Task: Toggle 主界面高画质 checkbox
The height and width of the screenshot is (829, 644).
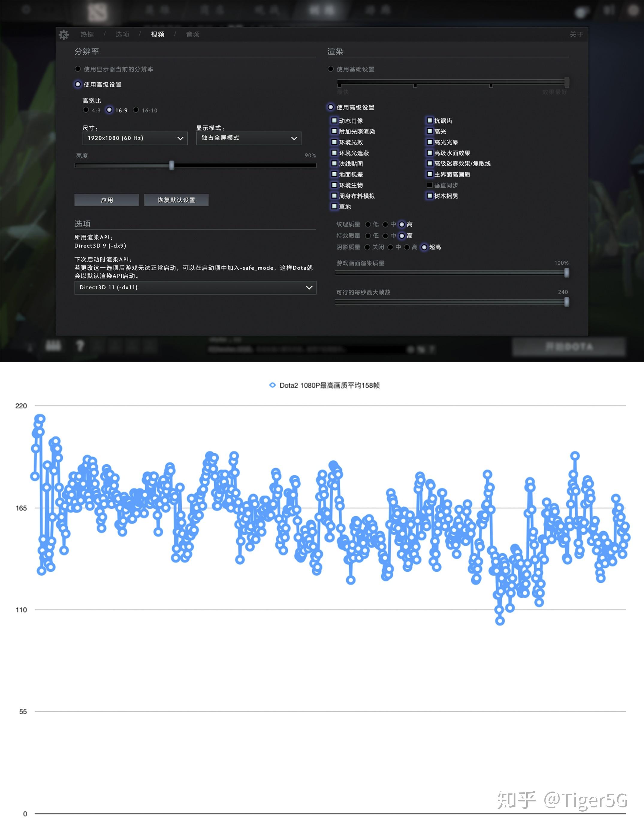Action: point(430,174)
